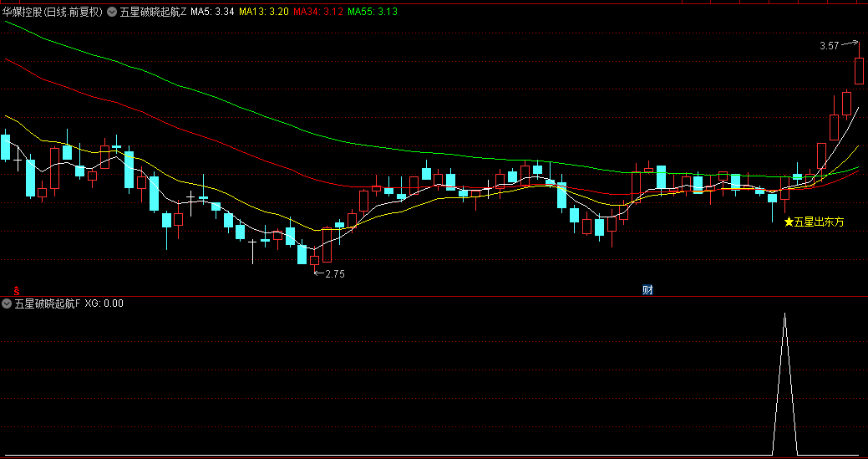
Task: Select the 五星破晓起航Z indicator name
Action: coord(154,12)
